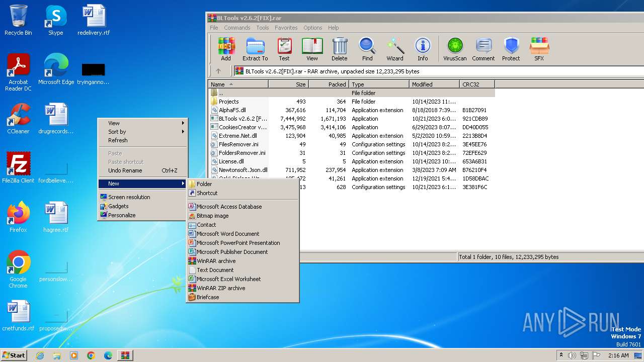
Task: Show hidden tray icons arrow
Action: pyautogui.click(x=561, y=355)
